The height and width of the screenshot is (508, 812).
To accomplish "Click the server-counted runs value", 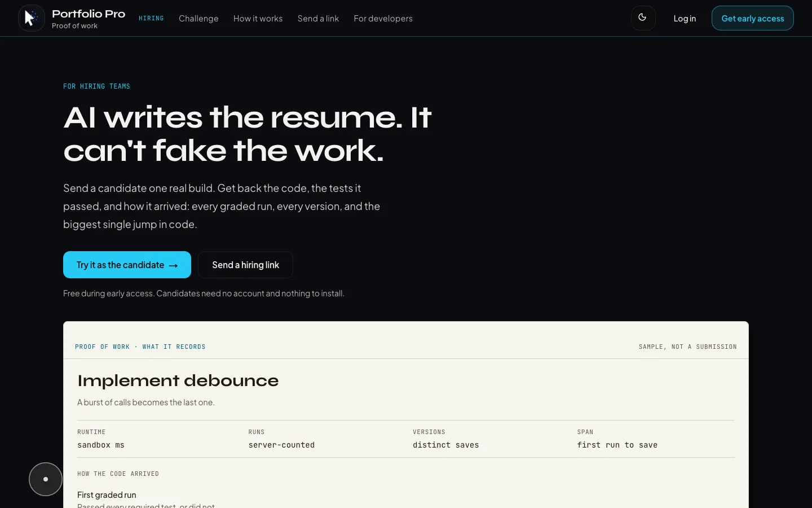I will (x=281, y=445).
